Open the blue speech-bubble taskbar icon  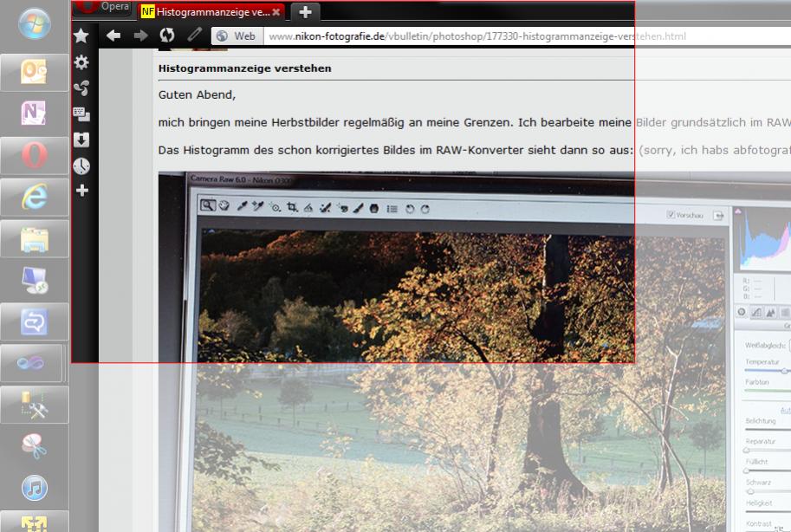[x=35, y=321]
